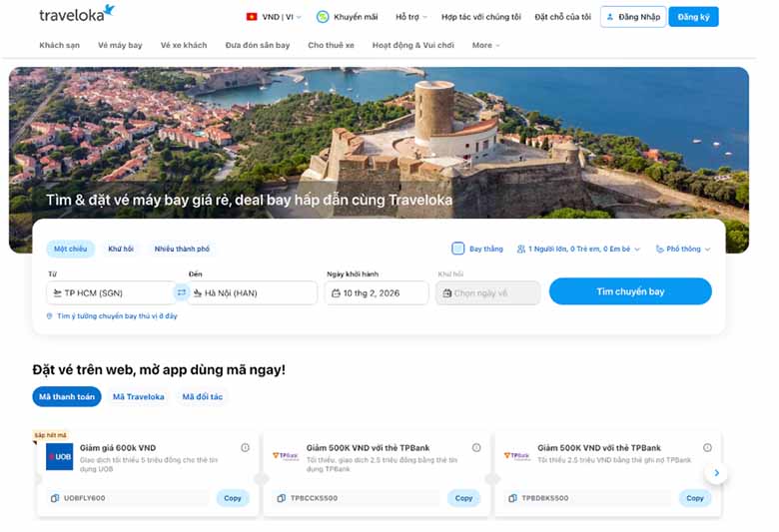
Task: Open VND | VI currency language dropdown
Action: pyautogui.click(x=275, y=17)
